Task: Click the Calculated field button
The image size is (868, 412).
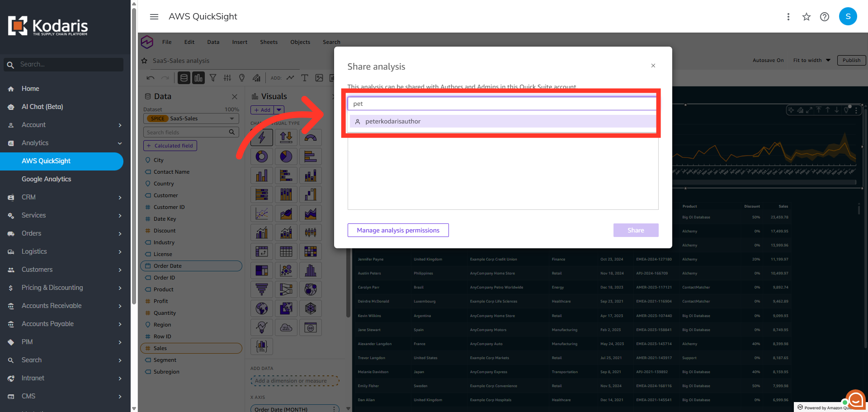Action: point(170,146)
